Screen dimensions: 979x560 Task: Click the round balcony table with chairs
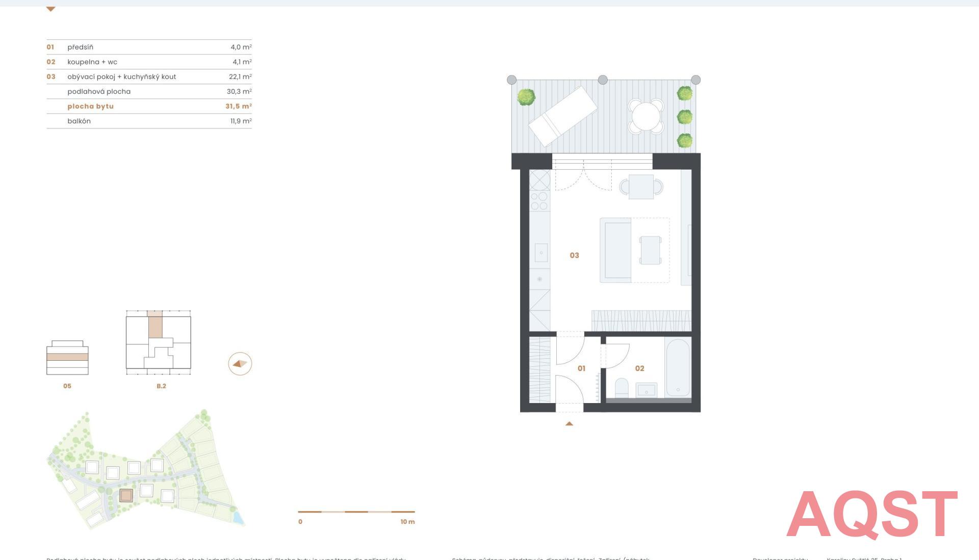click(646, 117)
